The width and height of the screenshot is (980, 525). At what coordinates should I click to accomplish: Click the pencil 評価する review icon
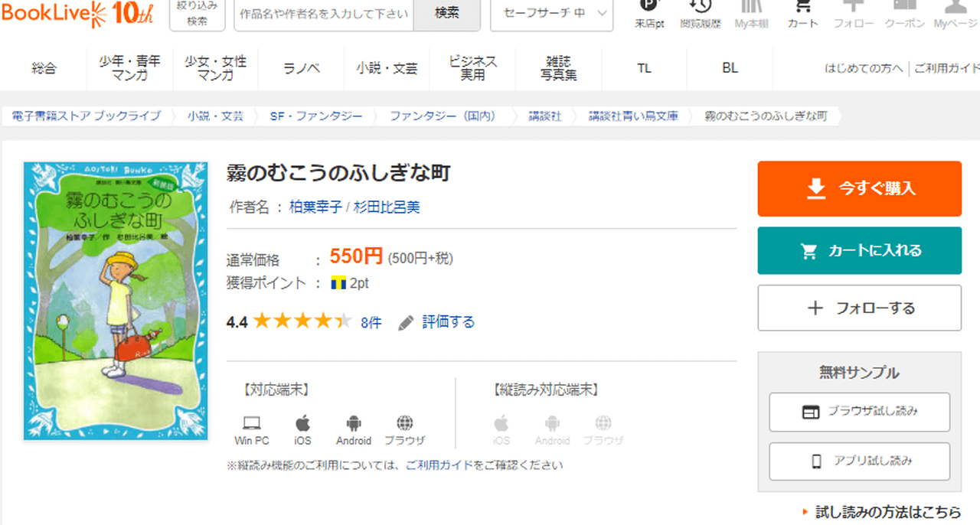(407, 322)
